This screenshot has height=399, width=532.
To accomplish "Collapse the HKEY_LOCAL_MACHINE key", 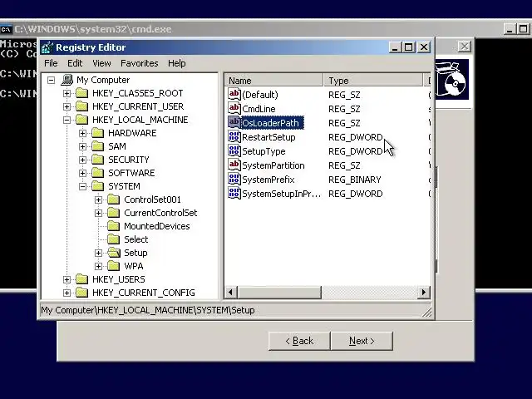I will click(x=66, y=120).
